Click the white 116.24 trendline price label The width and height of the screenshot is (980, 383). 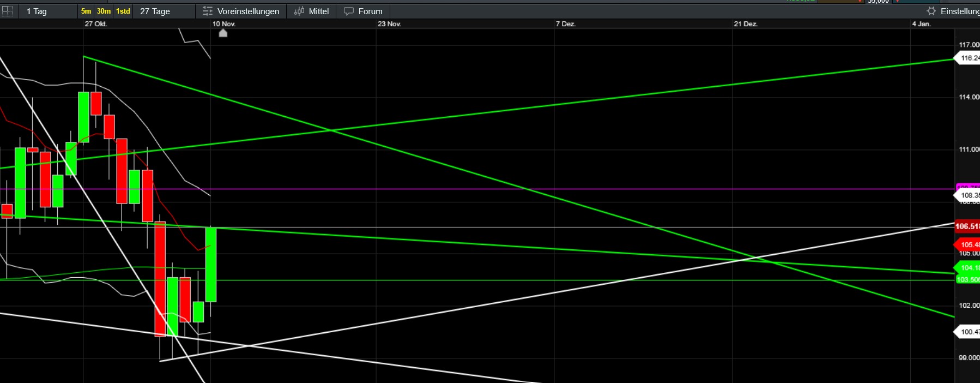[968, 58]
